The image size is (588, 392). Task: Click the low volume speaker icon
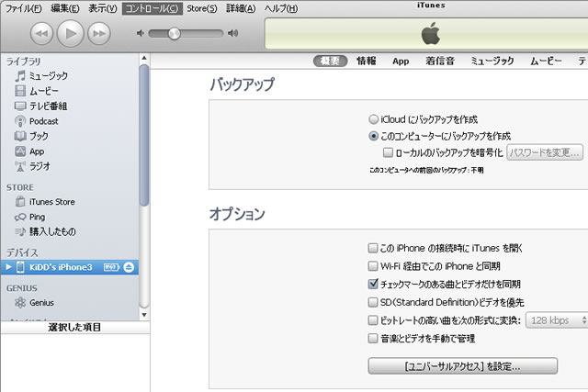(141, 33)
